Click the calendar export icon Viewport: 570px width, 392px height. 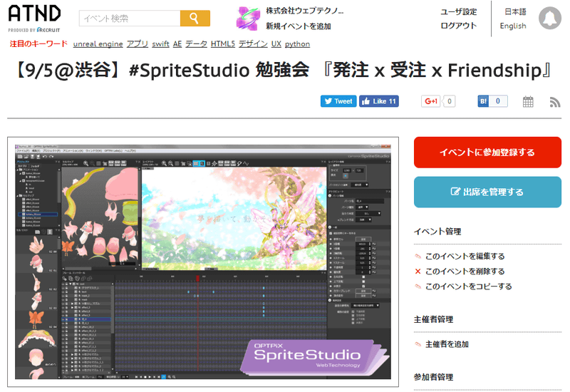coord(528,101)
